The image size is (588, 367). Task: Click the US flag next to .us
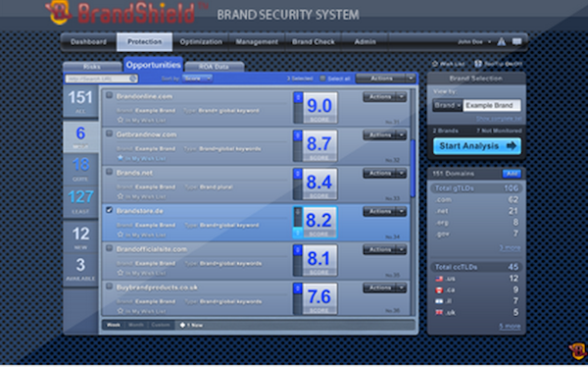(x=439, y=279)
